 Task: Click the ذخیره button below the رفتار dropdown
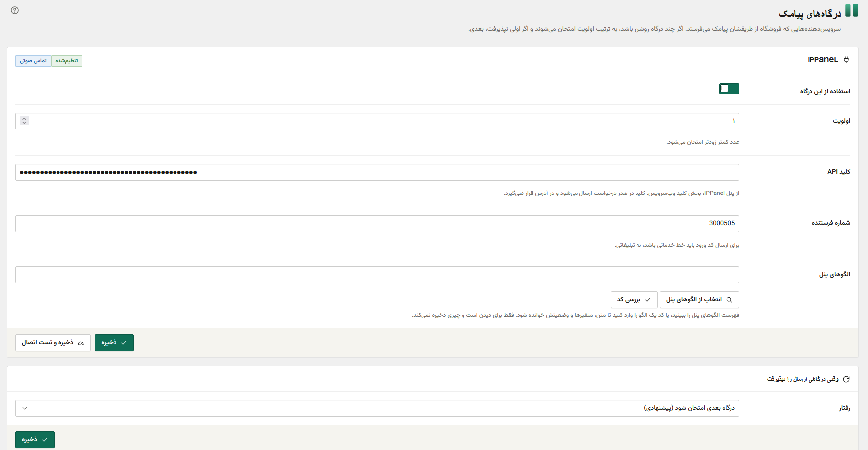[x=35, y=440]
